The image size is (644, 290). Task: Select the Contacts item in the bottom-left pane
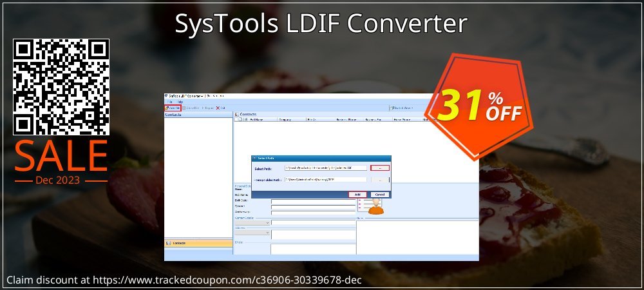pyautogui.click(x=198, y=243)
